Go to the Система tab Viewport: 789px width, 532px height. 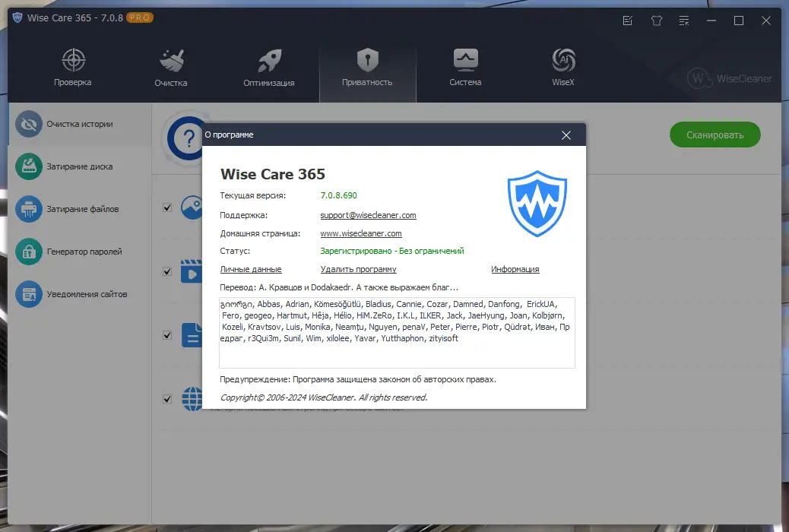(465, 68)
